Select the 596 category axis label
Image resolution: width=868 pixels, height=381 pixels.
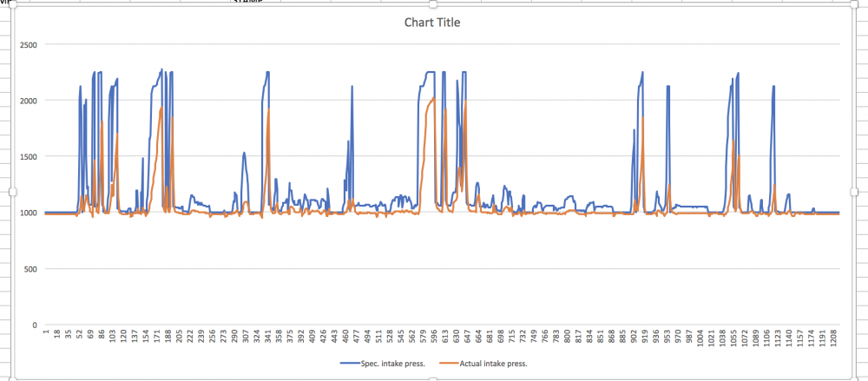coord(433,338)
